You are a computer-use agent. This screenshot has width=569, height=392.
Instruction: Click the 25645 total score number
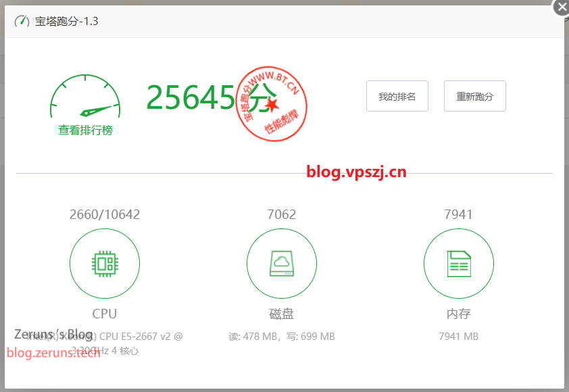tap(191, 98)
